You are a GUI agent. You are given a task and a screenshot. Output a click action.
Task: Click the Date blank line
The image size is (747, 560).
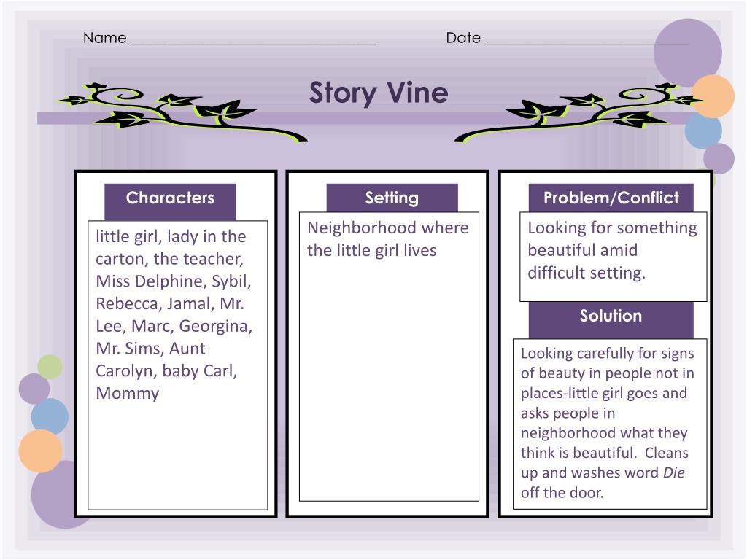(x=587, y=43)
